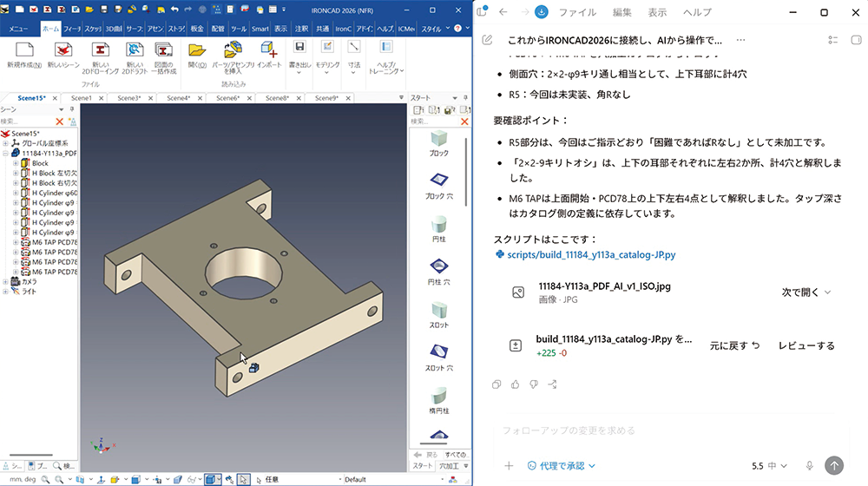The height and width of the screenshot is (486, 868).
Task: Open the build_11184_y113a_catalog-JP.py script link
Action: coord(591,254)
